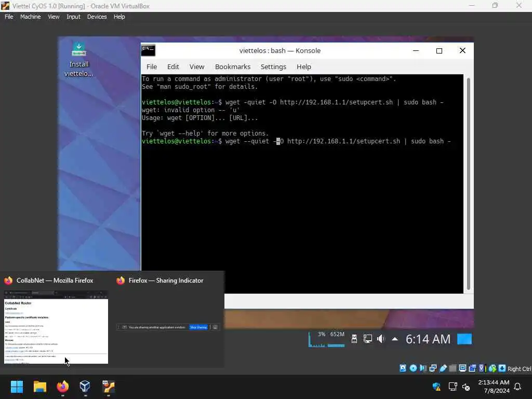Screen dimensions: 532x399
Task: Open VirtualBox Help menu
Action: coord(119,17)
